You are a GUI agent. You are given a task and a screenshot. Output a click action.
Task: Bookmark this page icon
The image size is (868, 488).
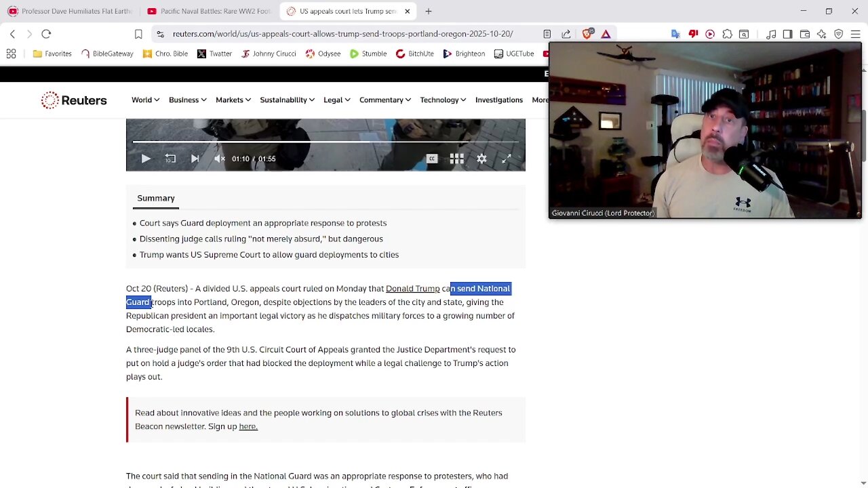point(138,34)
